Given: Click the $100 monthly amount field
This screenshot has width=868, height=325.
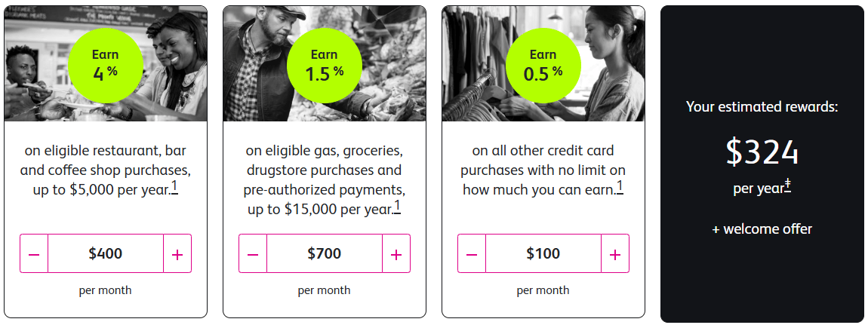Looking at the screenshot, I should tap(543, 253).
